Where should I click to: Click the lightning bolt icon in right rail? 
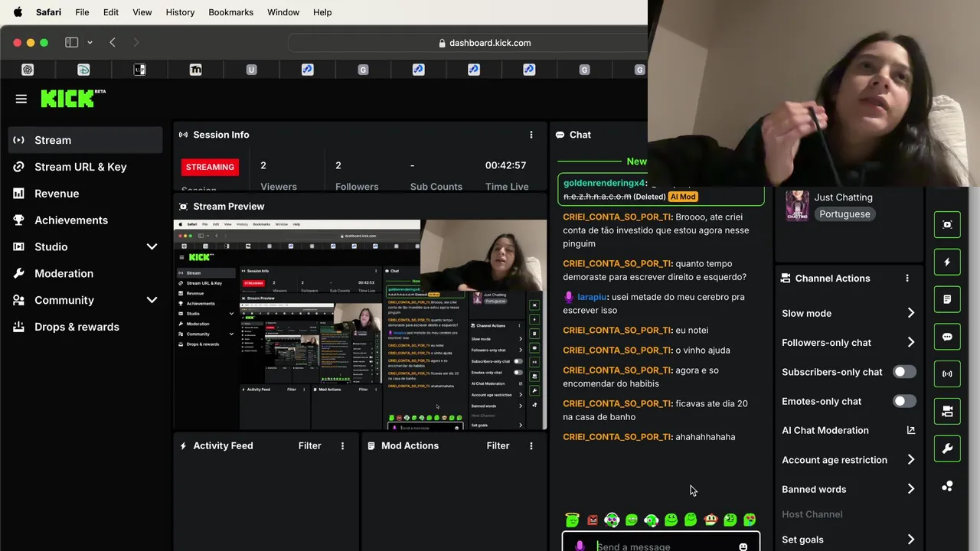coord(947,262)
